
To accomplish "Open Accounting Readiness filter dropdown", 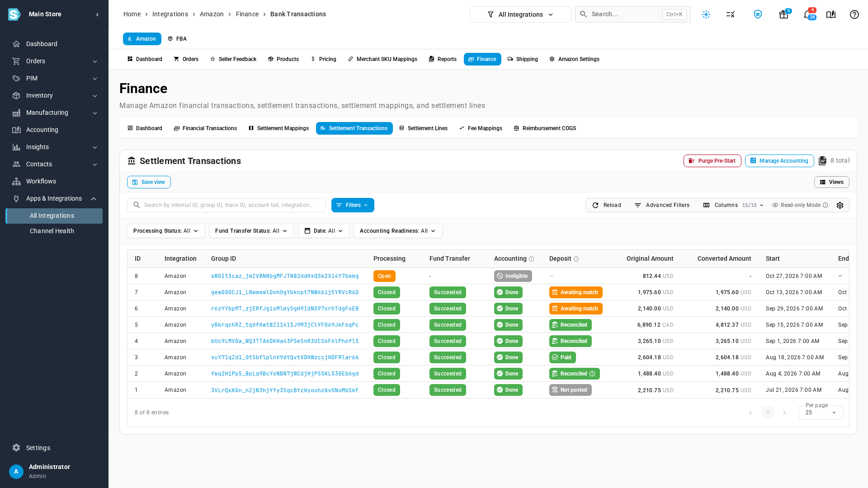I will coord(398,231).
